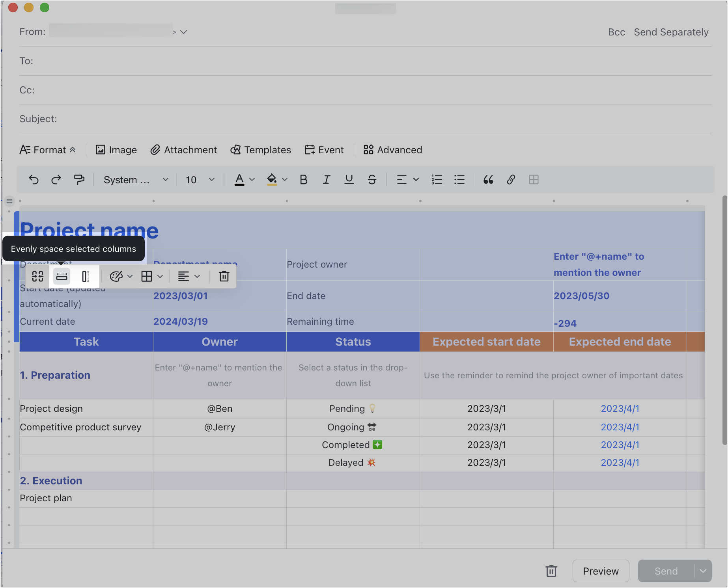
Task: Select the Status header cell
Action: (353, 342)
